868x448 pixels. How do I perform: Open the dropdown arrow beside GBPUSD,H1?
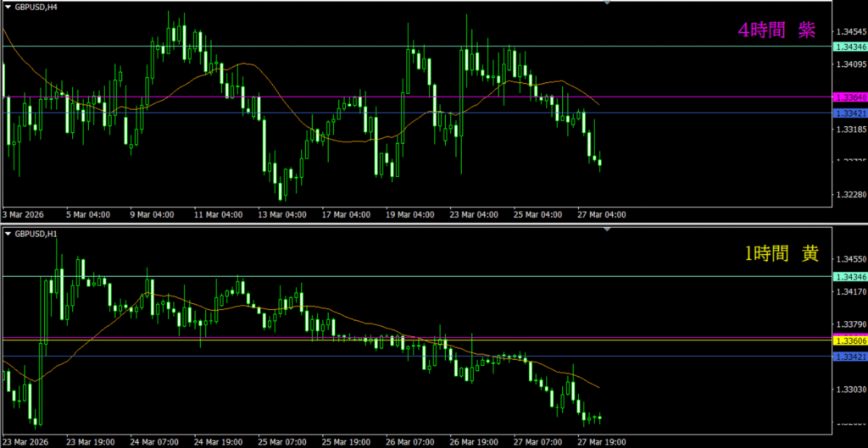click(x=8, y=233)
